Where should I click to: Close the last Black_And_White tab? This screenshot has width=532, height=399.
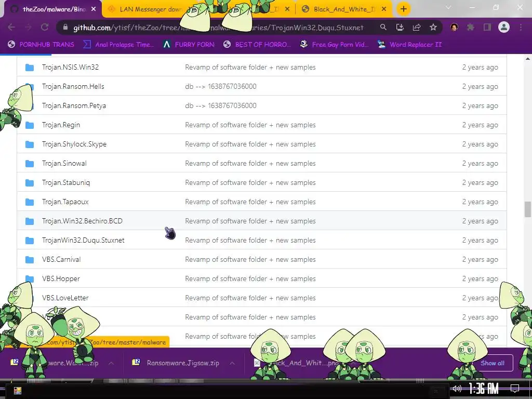coord(384,9)
